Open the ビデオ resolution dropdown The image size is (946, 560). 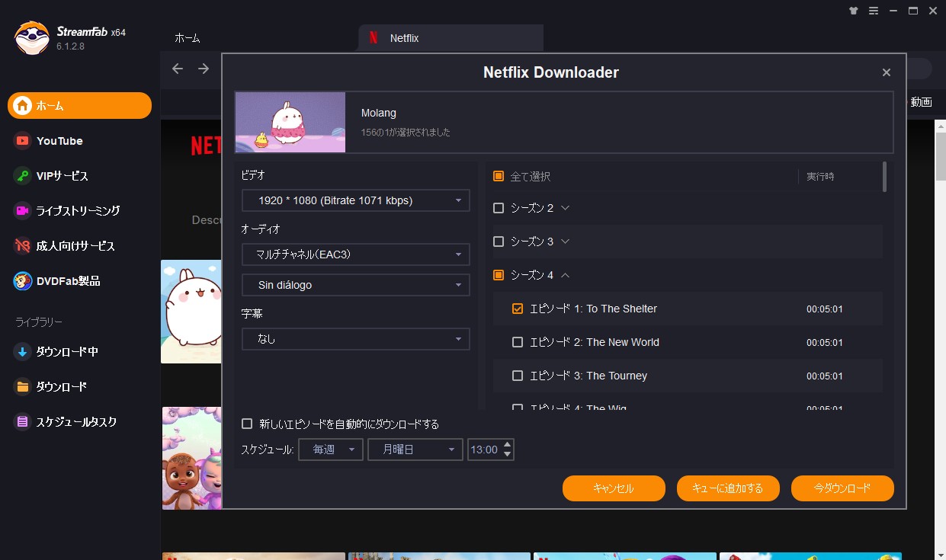(x=356, y=200)
